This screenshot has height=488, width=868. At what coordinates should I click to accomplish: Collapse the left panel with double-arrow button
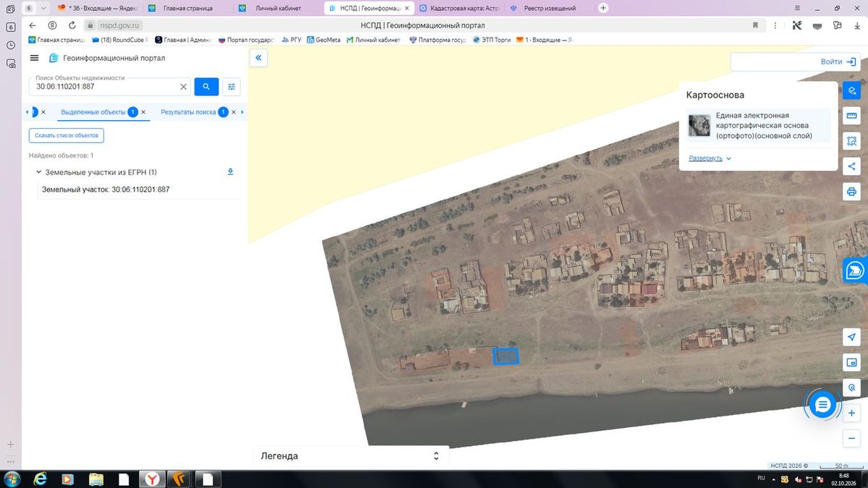(258, 58)
